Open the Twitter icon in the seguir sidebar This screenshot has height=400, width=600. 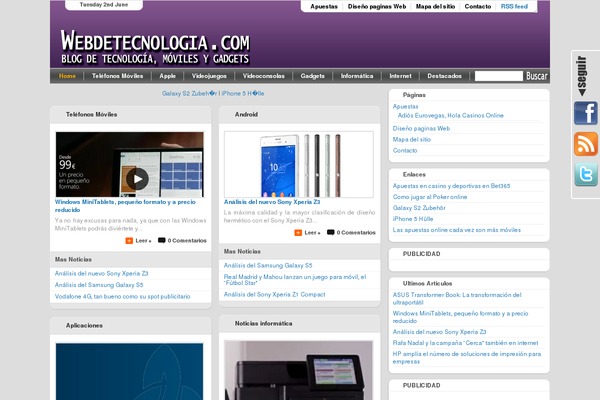[585, 174]
